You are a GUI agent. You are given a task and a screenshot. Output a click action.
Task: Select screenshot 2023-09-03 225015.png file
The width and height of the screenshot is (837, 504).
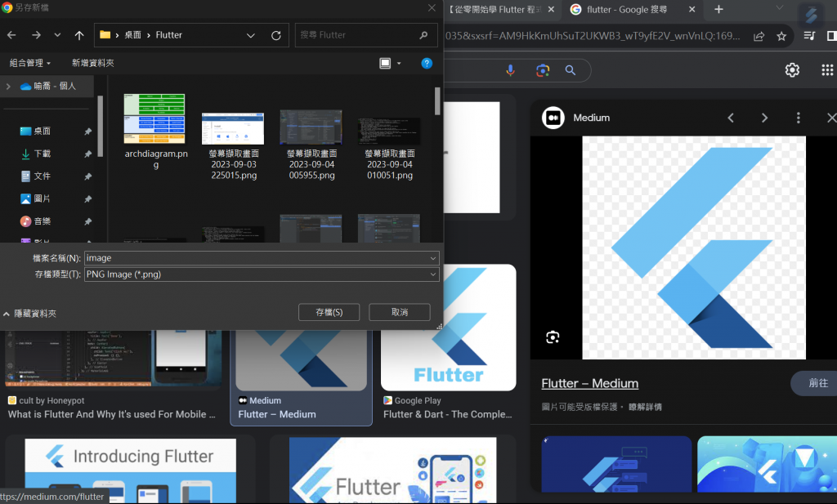pos(233,145)
